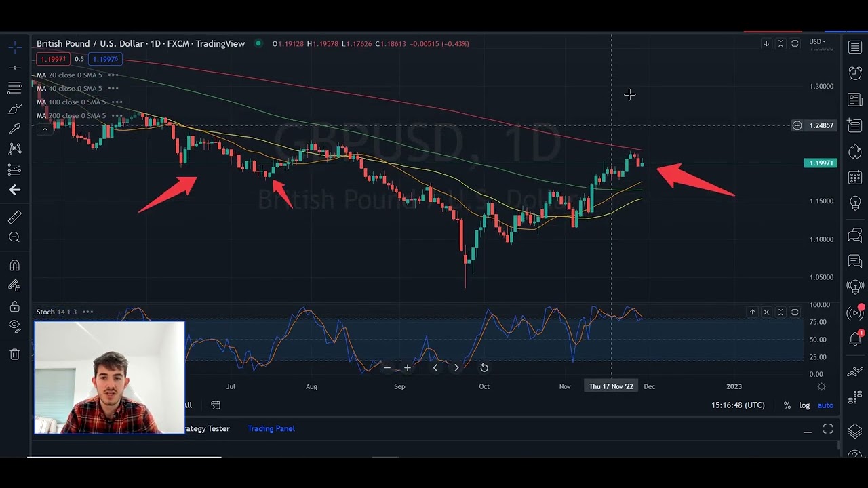
Task: Maximize the main chart pane
Action: (795, 43)
